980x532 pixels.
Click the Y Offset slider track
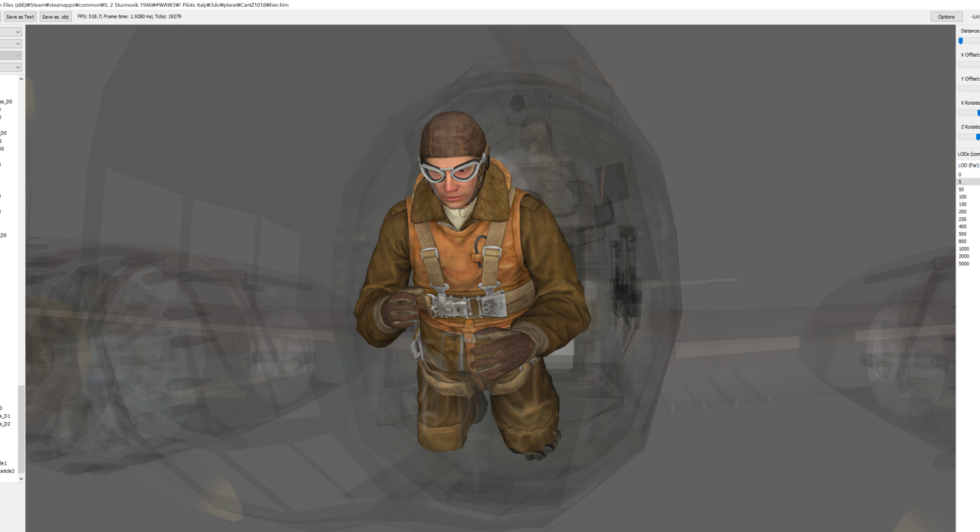[x=969, y=88]
